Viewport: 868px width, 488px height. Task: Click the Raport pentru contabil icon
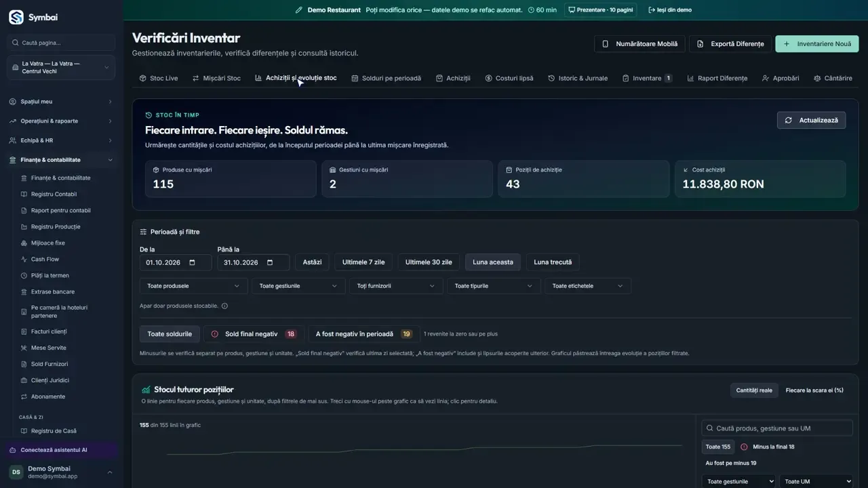point(24,211)
